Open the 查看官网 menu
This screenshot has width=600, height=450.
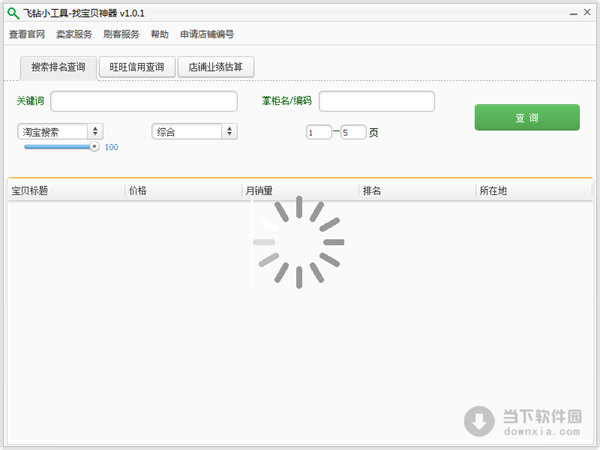point(27,34)
